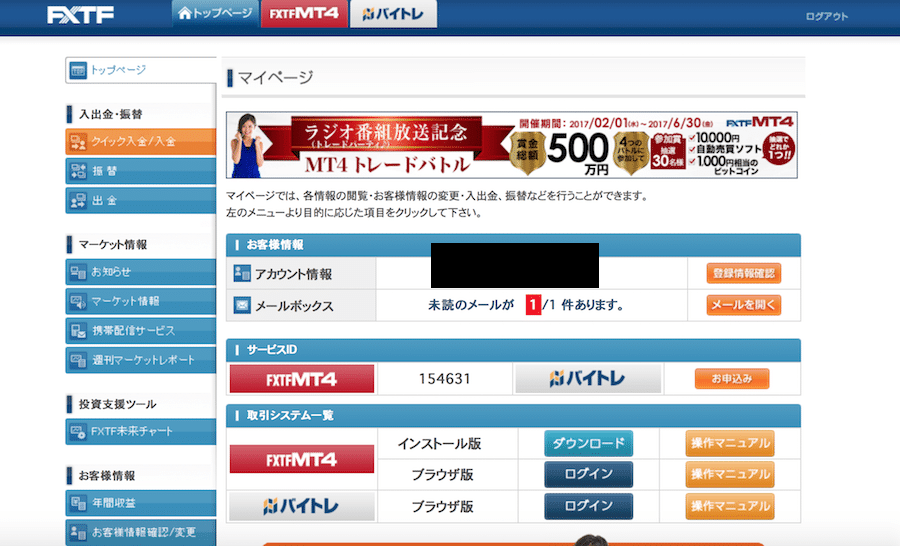900x546 pixels.
Task: Click the お客様情報確認/変更 person icon
Action: (78, 533)
